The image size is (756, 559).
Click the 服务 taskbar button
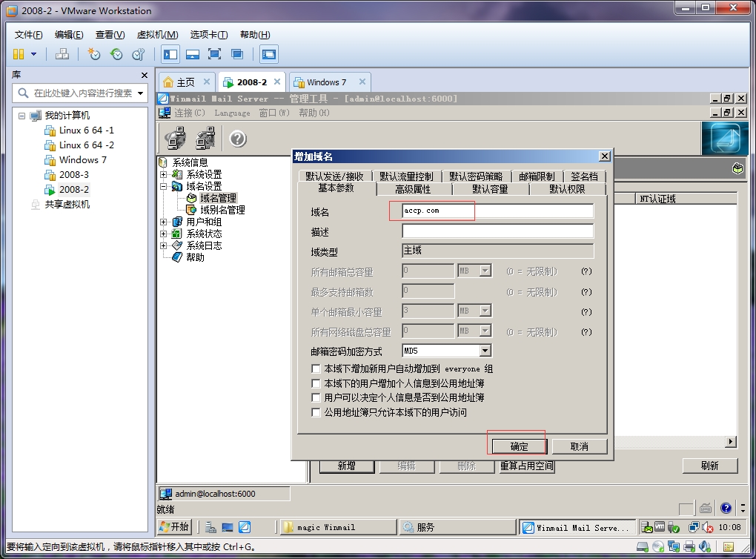(x=457, y=527)
